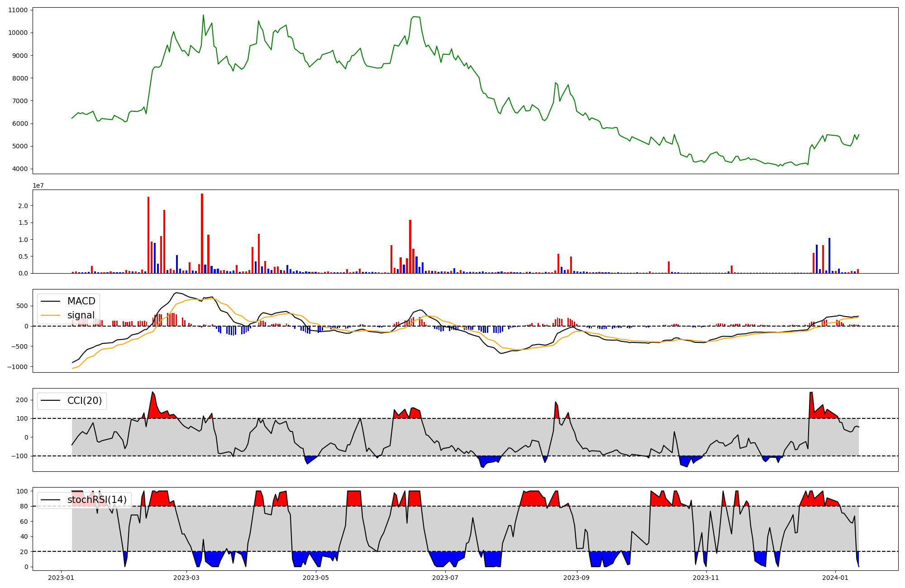Click the 1e7 volume scale label
The image size is (905, 588).
click(38, 185)
